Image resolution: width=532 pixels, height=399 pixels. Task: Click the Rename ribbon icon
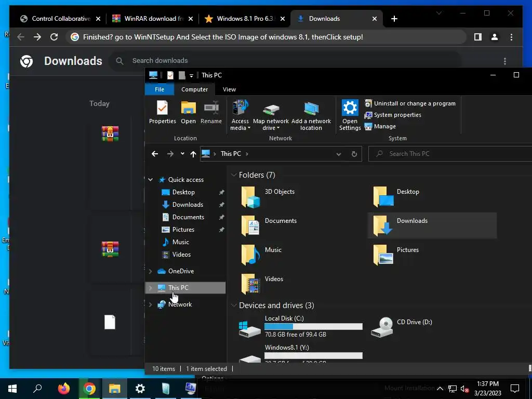click(211, 113)
